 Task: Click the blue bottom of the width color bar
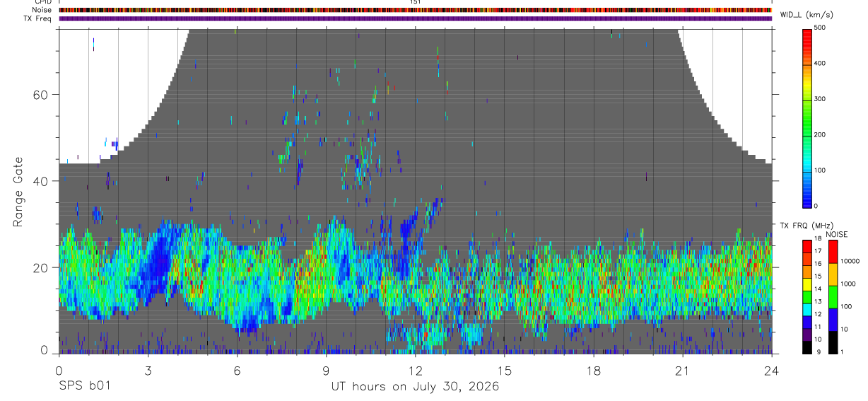pos(808,203)
